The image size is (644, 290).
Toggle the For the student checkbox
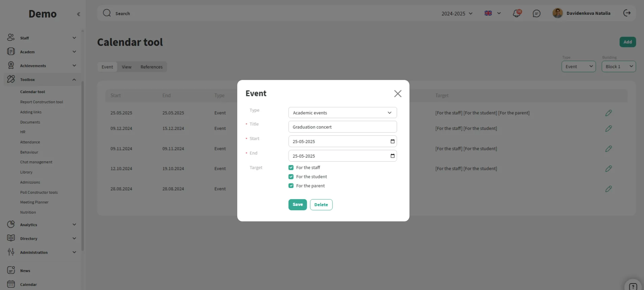291,177
